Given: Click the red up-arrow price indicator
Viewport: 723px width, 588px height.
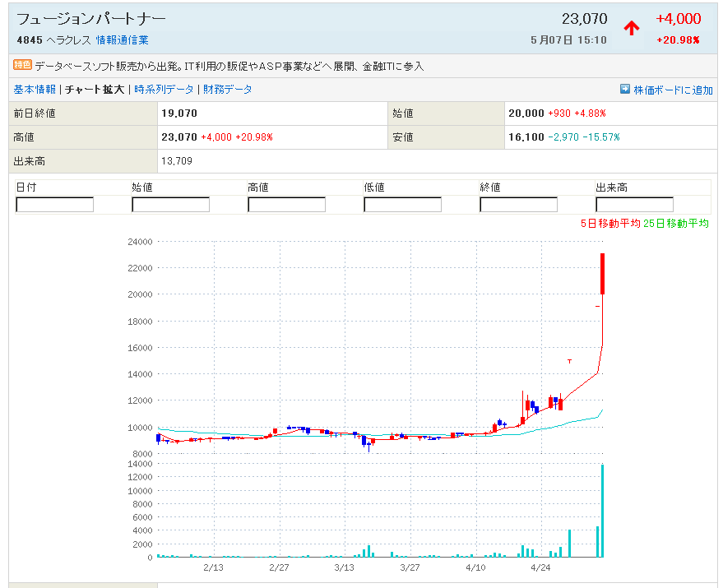Looking at the screenshot, I should click(x=631, y=28).
